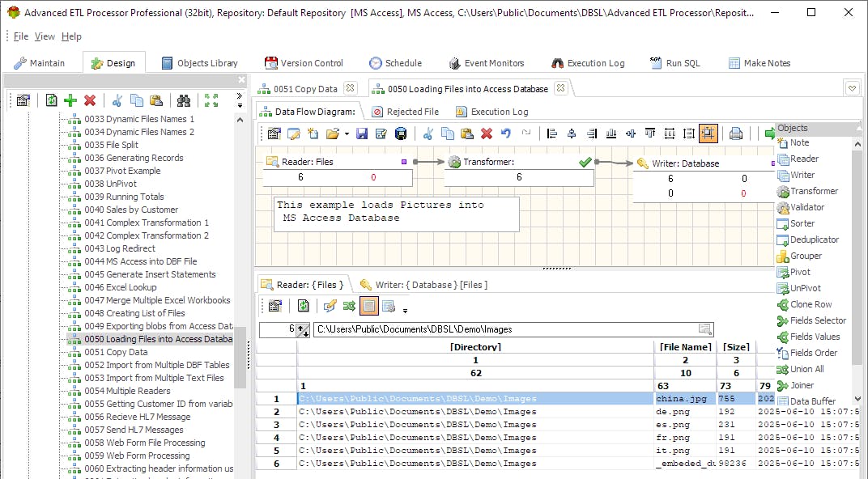Pick the Union All object from palette
The width and height of the screenshot is (868, 479).
801,369
